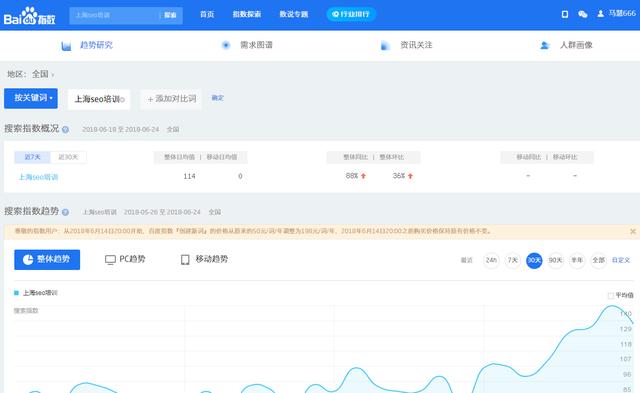
Task: Select the 近30天 overview toggle
Action: coord(68,157)
